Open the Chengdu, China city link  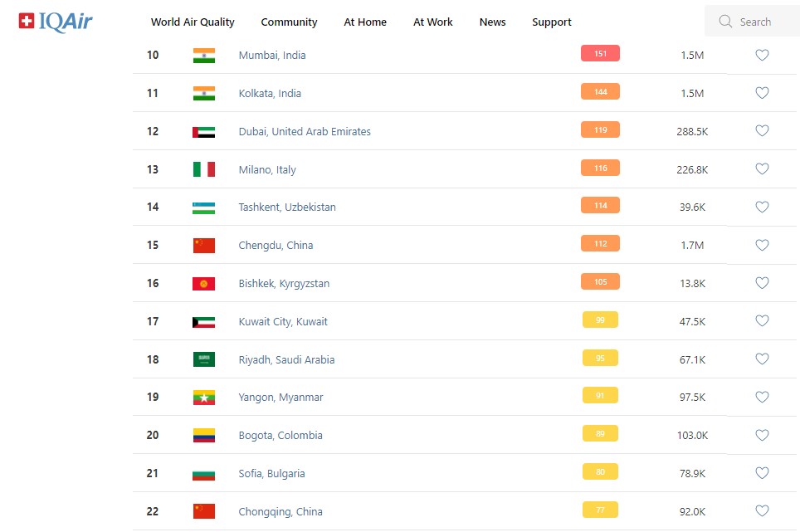[276, 246]
